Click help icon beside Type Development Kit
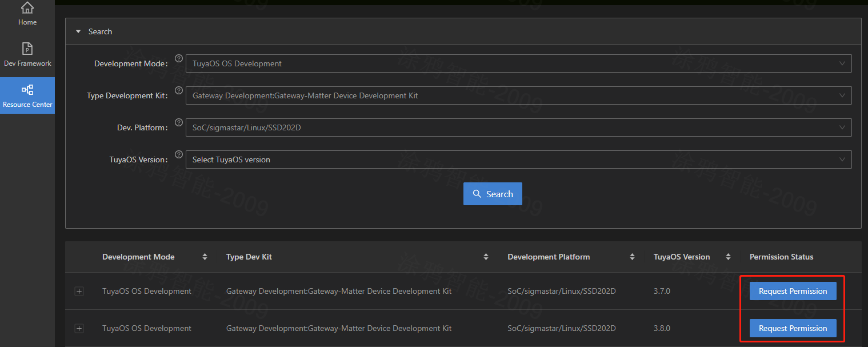Screen dimensions: 868x347 click(x=178, y=90)
